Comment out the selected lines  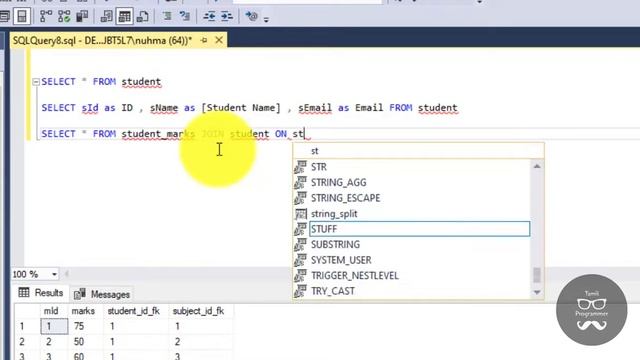[167, 16]
